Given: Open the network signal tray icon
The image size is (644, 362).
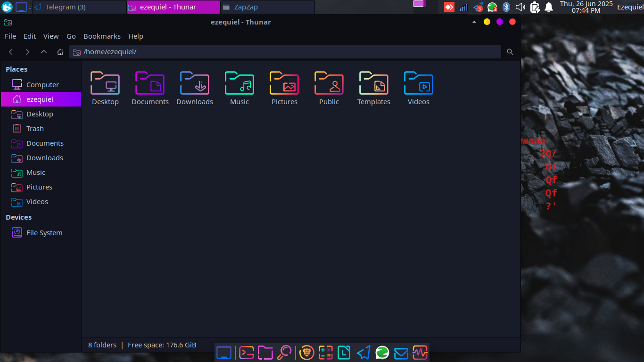Looking at the screenshot, I should [463, 7].
